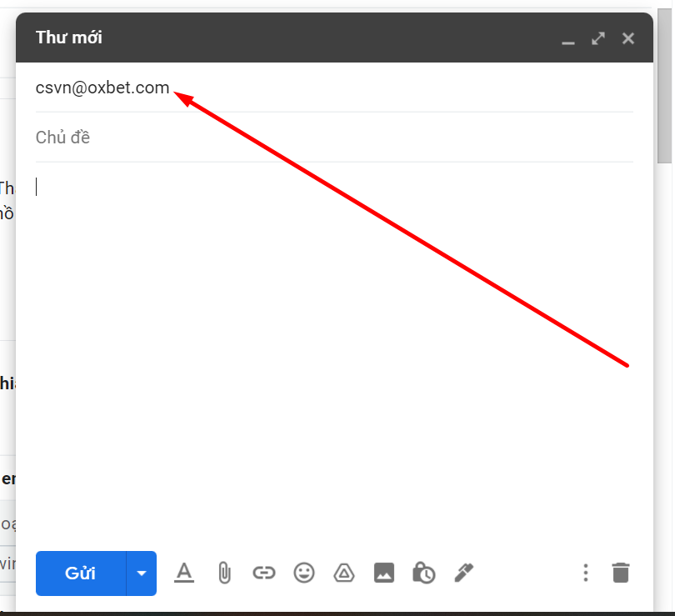Click the recipient address csvn@oxbet.com
The height and width of the screenshot is (616, 675).
coord(102,88)
